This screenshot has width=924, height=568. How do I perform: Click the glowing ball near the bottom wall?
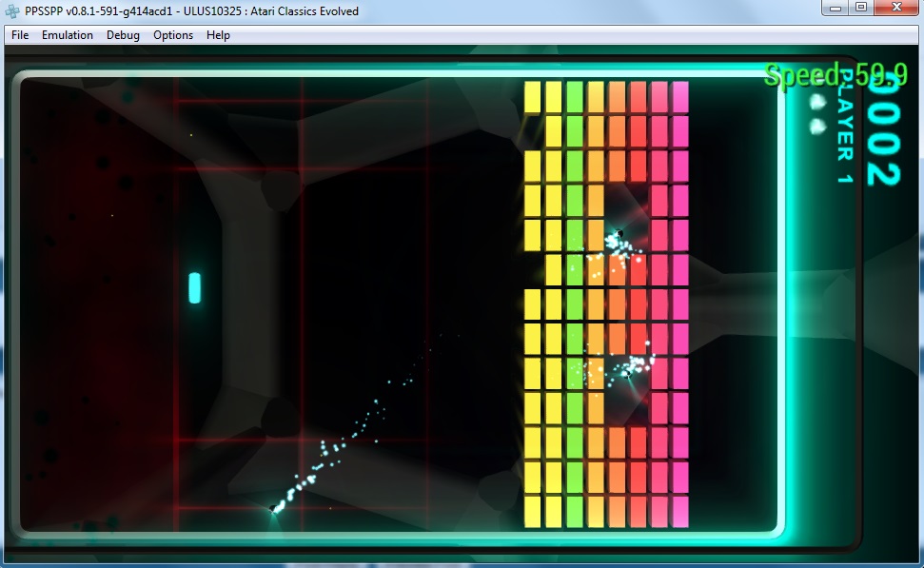coord(276,508)
